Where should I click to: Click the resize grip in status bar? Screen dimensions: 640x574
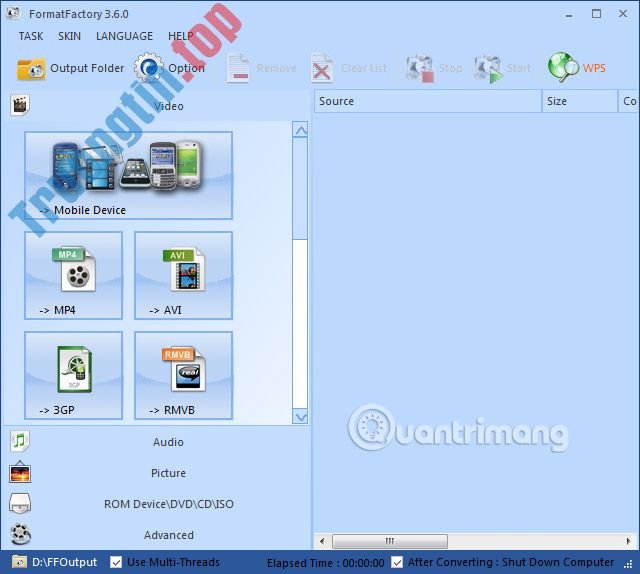point(629,564)
